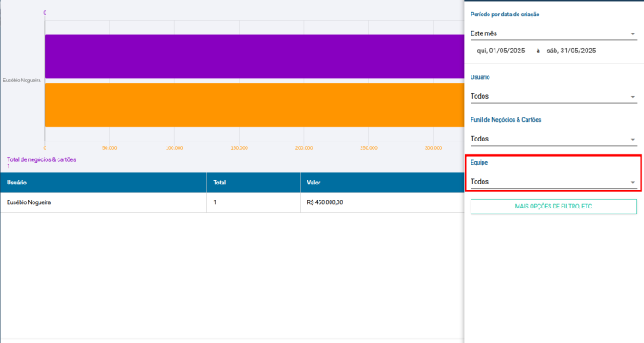Image resolution: width=644 pixels, height=343 pixels.
Task: Click the orange chart bar
Action: [x=254, y=105]
